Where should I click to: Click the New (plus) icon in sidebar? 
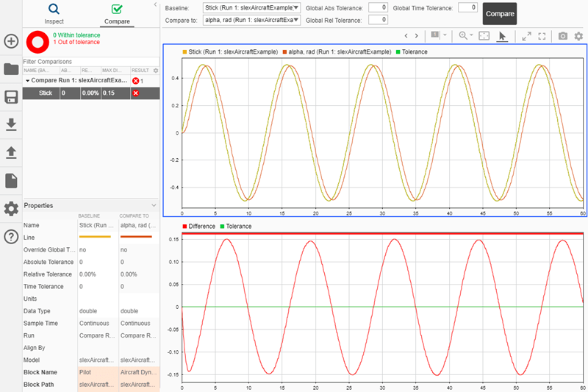click(x=11, y=41)
